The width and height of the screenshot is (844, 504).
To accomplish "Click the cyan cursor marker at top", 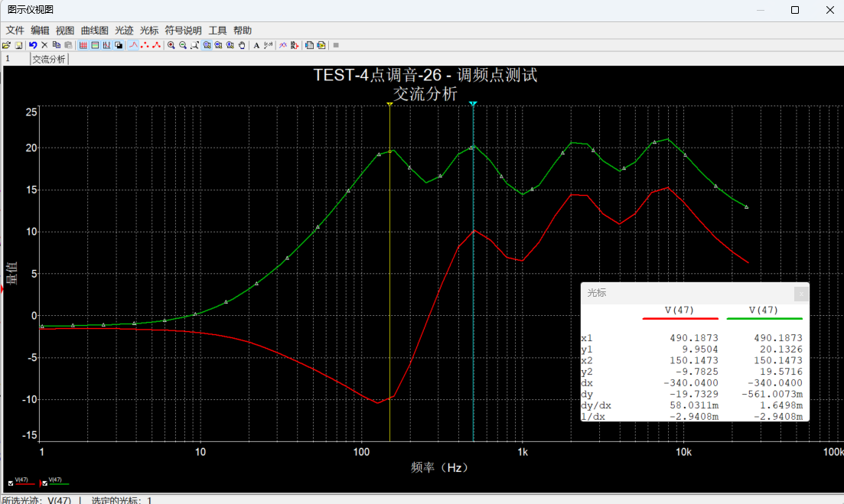I will 473,104.
